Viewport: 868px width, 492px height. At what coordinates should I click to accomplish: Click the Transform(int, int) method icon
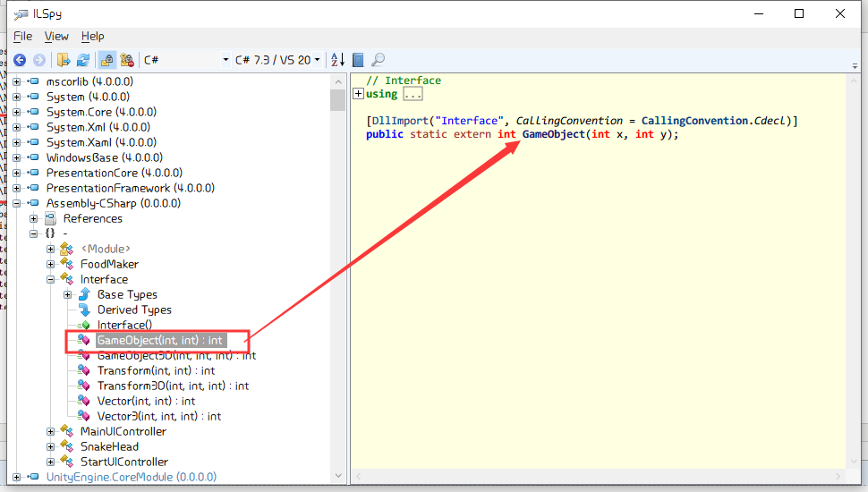[x=83, y=370]
